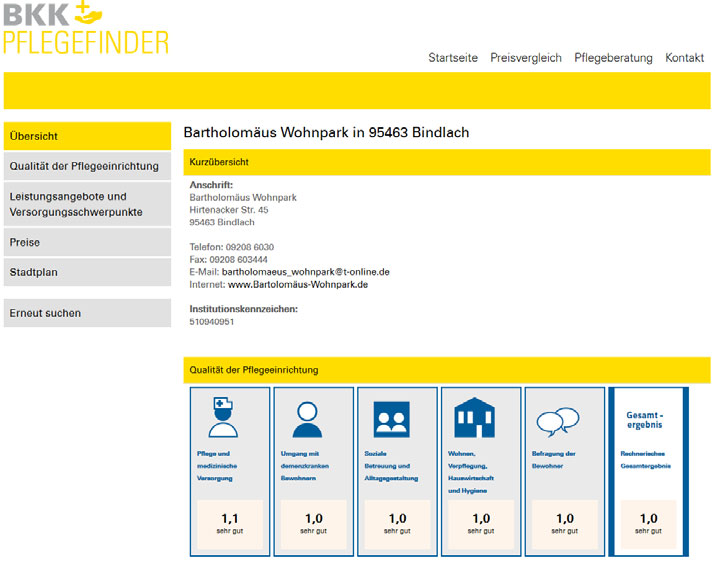This screenshot has height=562, width=715.
Task: Click the Erneut suchen button
Action: click(87, 313)
